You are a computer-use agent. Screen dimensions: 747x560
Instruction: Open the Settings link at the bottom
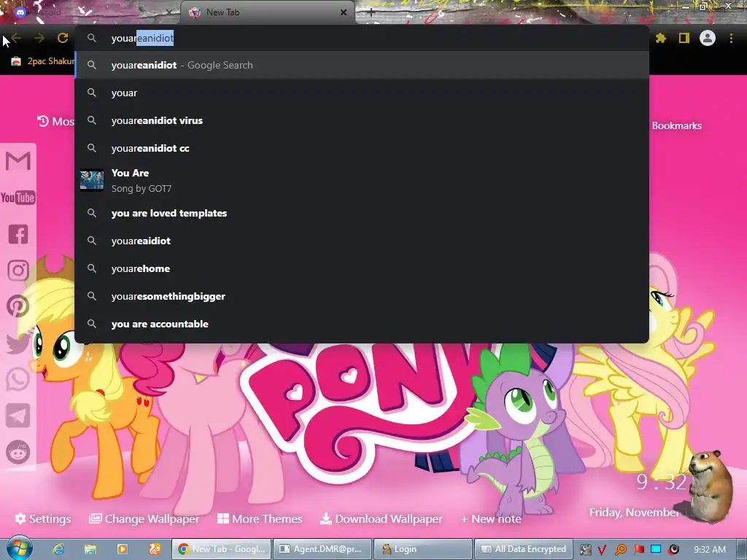coord(43,518)
